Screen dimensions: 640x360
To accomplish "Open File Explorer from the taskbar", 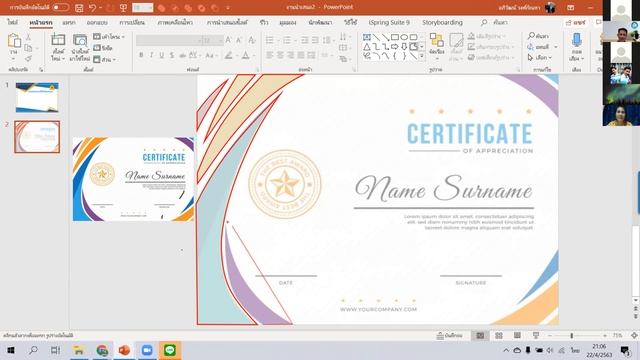I will pyautogui.click(x=78, y=350).
